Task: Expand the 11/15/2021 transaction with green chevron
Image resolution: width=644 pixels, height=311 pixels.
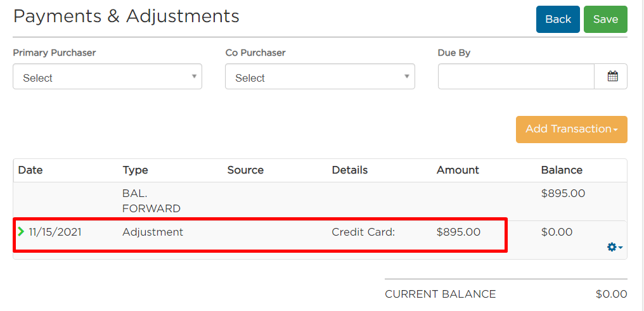Action: pyautogui.click(x=22, y=232)
